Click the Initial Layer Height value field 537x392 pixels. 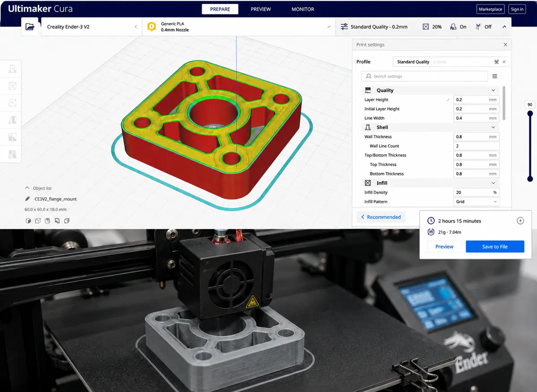pos(476,109)
